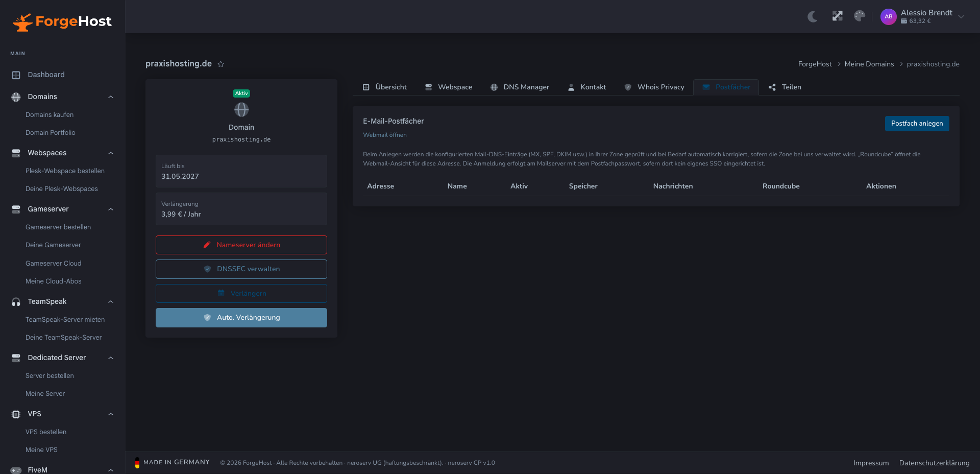
Task: Collapse the Webspaces menu chevron
Action: click(x=111, y=153)
